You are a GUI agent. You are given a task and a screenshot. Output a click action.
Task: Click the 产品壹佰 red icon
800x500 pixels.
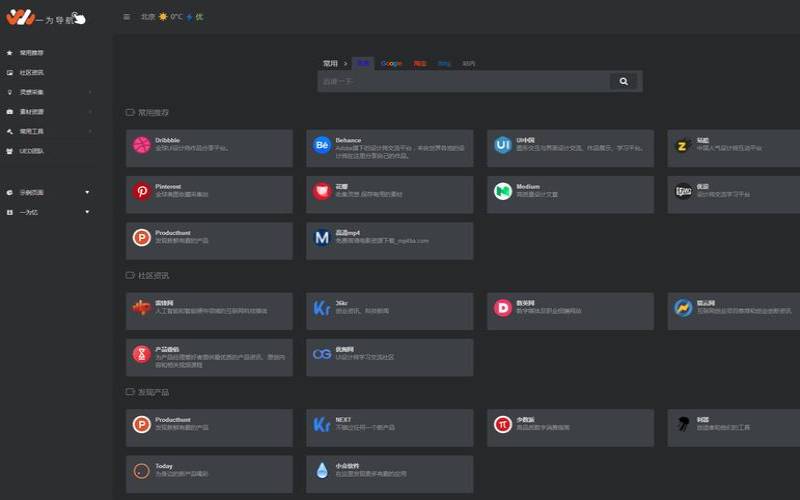click(x=141, y=354)
